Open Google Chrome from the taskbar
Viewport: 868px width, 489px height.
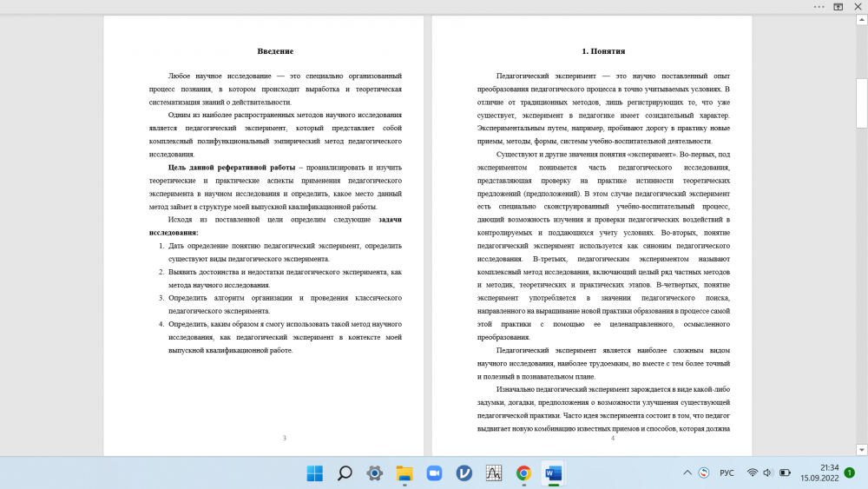click(523, 472)
